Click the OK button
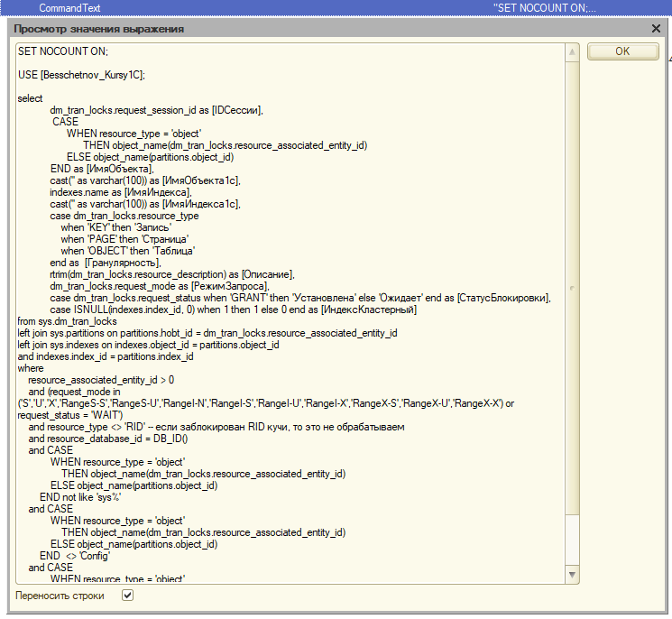672x619 pixels. click(x=622, y=51)
